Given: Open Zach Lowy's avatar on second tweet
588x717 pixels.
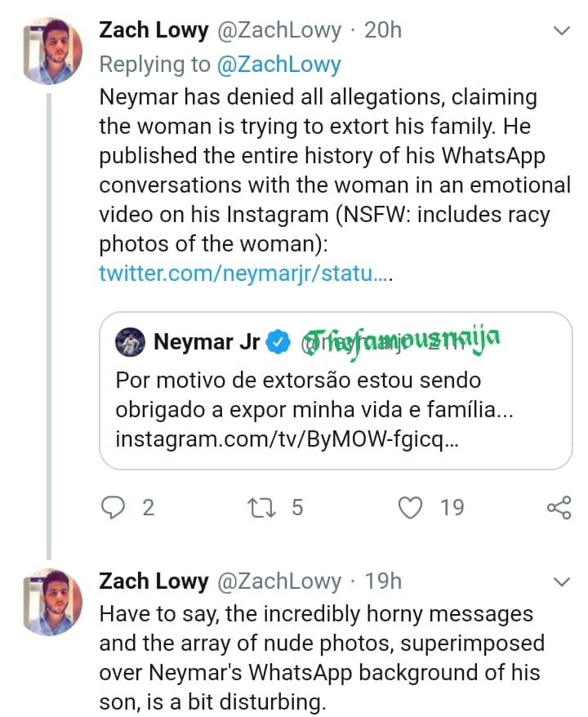Looking at the screenshot, I should tap(51, 601).
